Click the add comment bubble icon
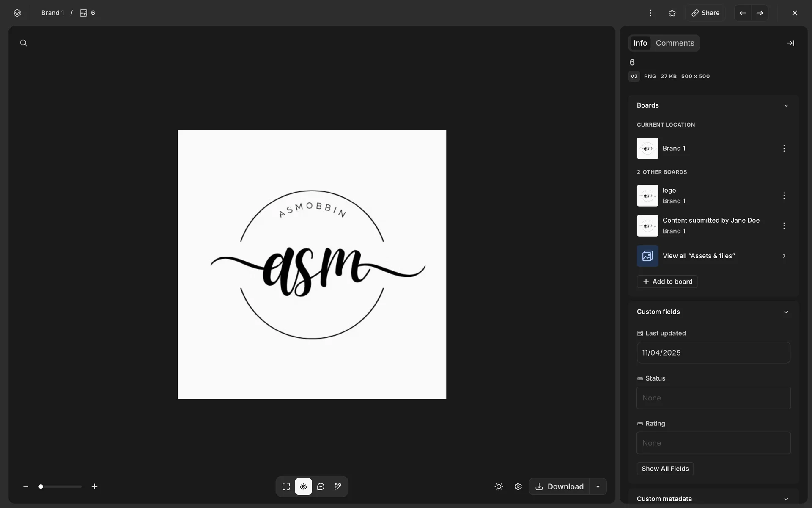The image size is (812, 508). pyautogui.click(x=321, y=486)
